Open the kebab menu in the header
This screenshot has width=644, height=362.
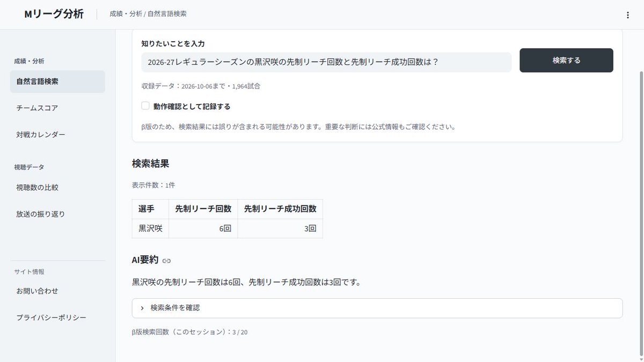(627, 15)
